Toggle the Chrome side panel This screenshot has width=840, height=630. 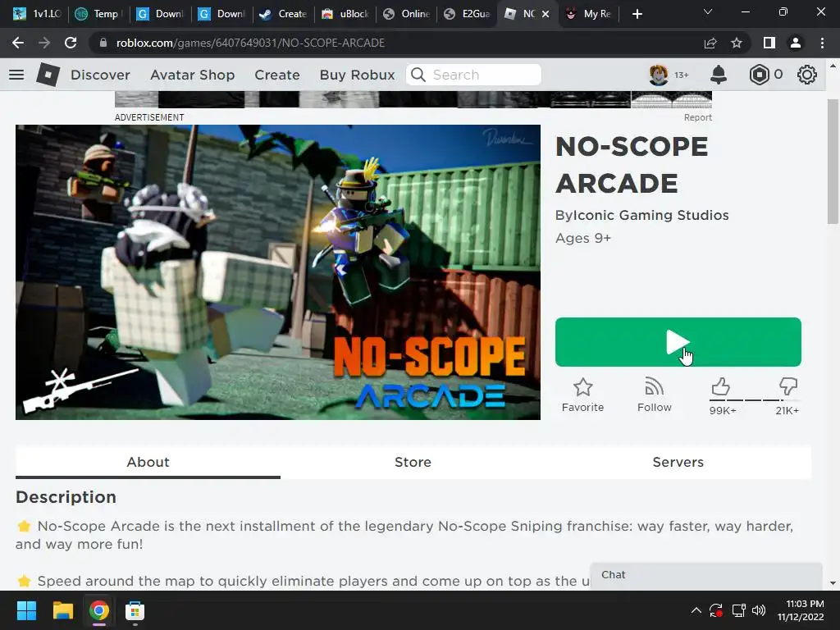click(769, 43)
